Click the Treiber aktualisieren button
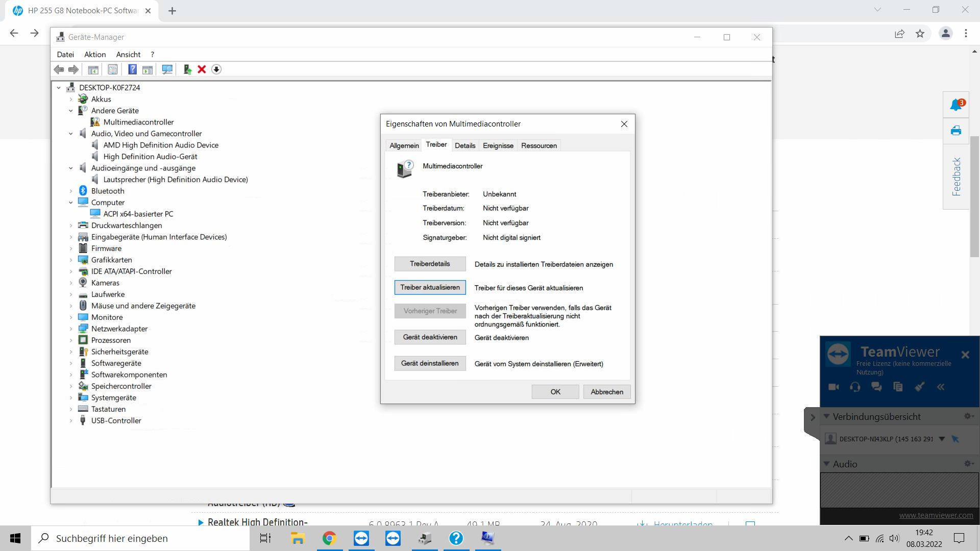 tap(430, 288)
